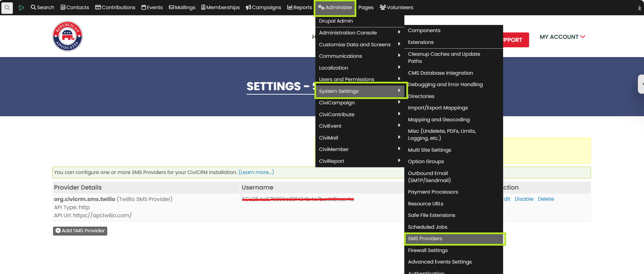Choose Cleanup Caches and Update Paths
The image size is (644, 274).
pos(453,57)
